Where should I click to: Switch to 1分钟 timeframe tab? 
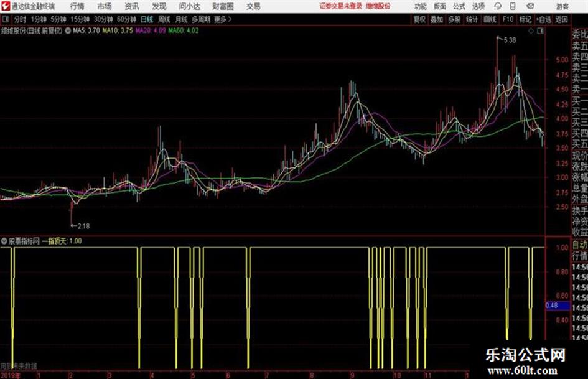pyautogui.click(x=39, y=19)
